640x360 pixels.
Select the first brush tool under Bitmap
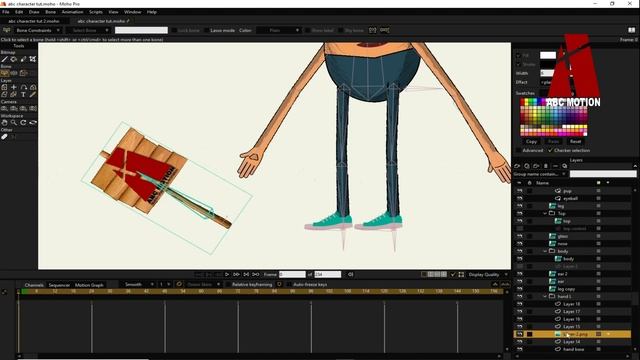click(x=5, y=59)
